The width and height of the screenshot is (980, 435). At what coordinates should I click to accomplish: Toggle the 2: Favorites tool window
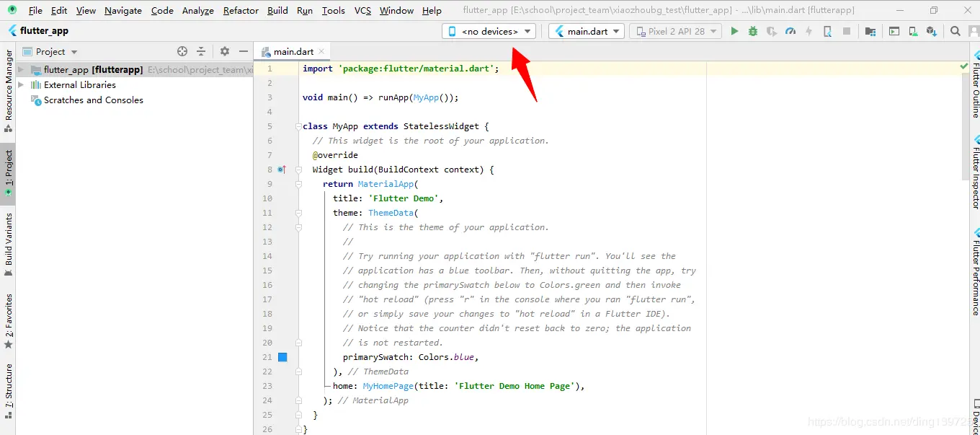(8, 320)
